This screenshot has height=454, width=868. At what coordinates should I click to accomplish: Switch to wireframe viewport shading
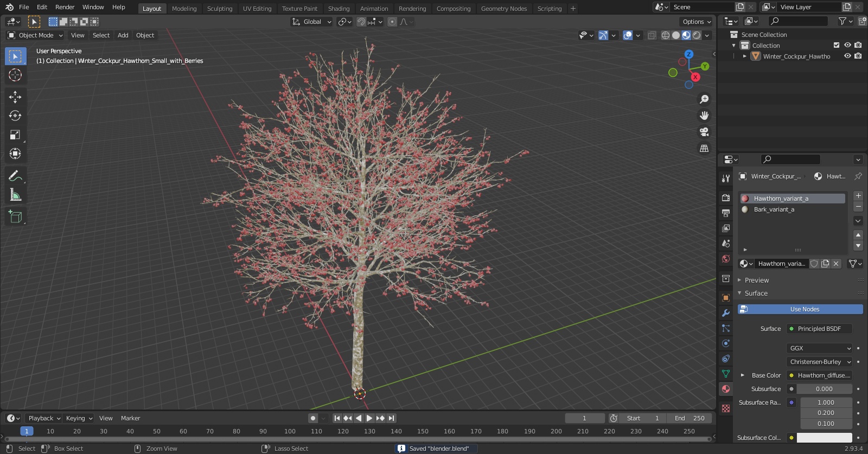(x=666, y=35)
